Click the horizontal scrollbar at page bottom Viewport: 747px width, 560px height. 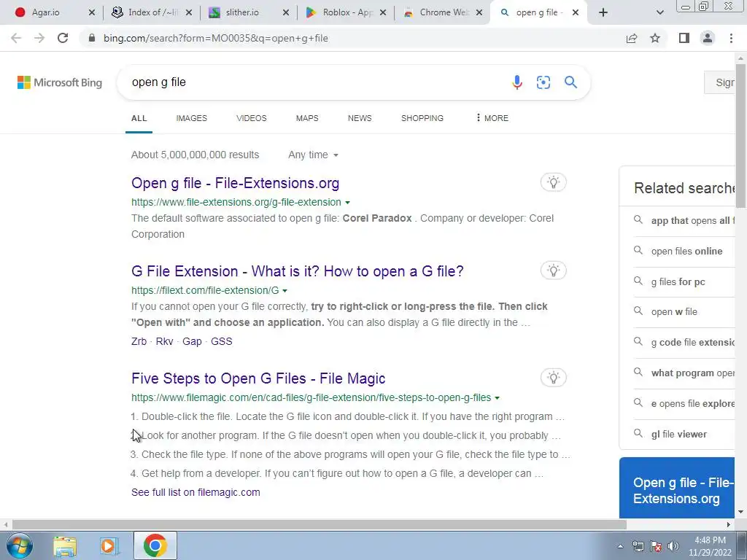tap(320, 525)
